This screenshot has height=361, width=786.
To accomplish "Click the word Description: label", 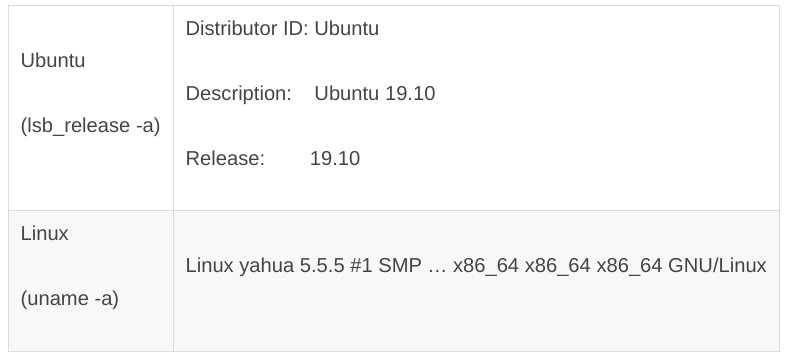I will [x=239, y=94].
